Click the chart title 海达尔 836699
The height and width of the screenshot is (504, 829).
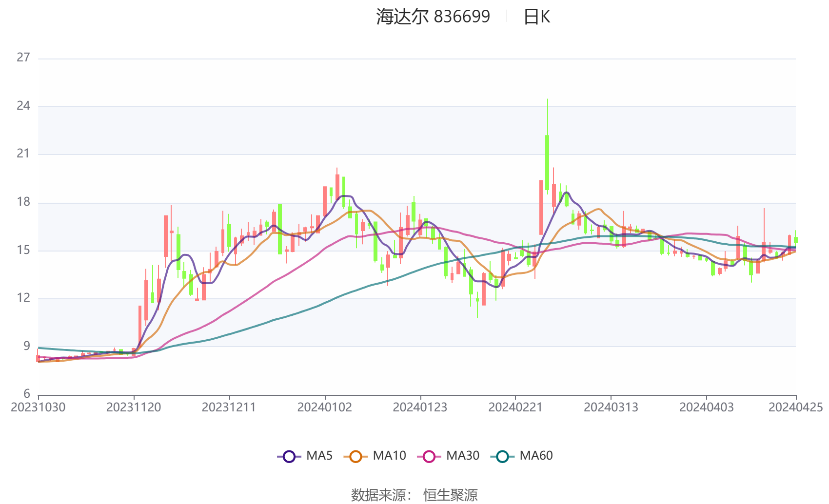point(433,17)
